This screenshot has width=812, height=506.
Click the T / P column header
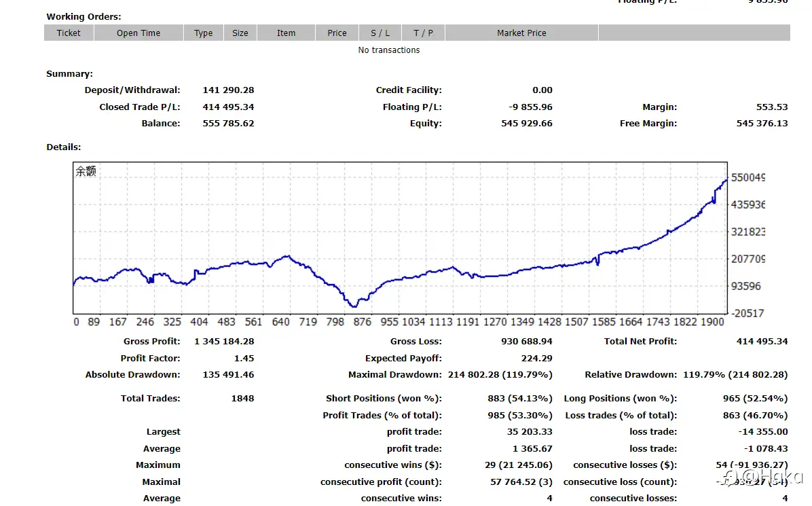(423, 33)
